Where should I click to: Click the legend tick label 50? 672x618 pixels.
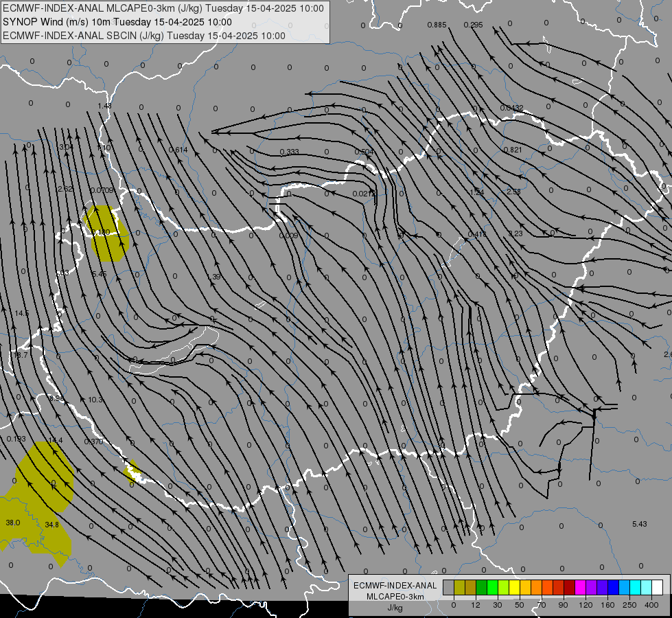point(520,605)
